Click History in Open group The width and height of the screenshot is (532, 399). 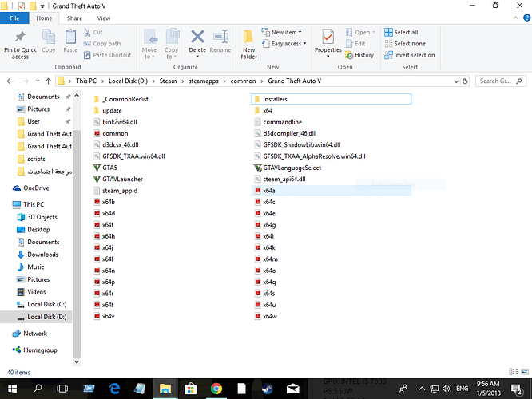click(x=359, y=55)
